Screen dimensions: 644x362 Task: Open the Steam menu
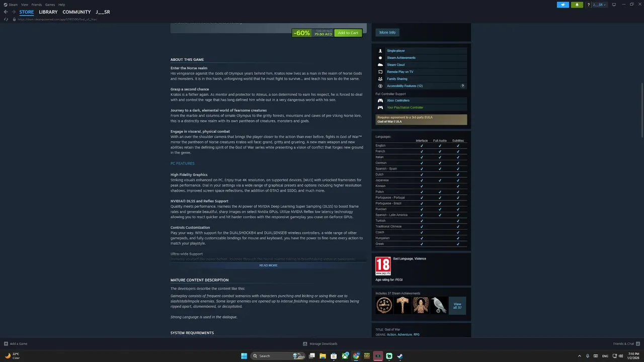tap(13, 5)
